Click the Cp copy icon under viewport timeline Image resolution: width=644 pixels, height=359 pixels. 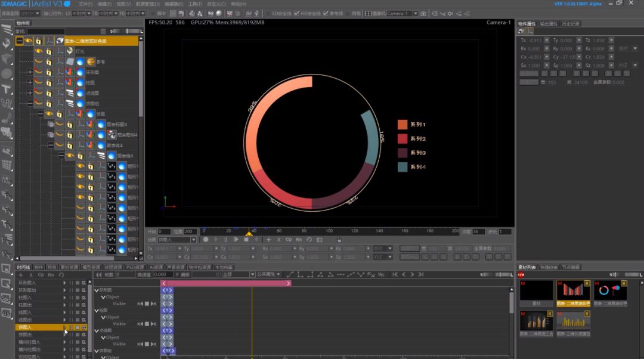coord(289,240)
